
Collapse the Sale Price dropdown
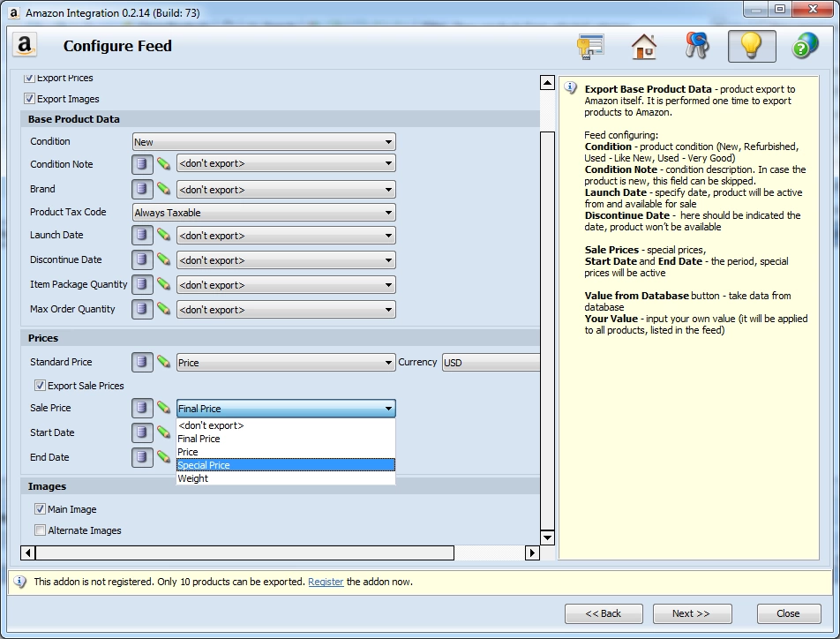[x=286, y=409]
